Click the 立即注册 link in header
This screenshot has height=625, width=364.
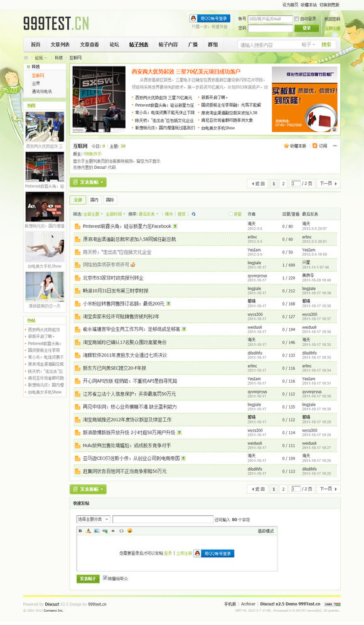[x=332, y=28]
